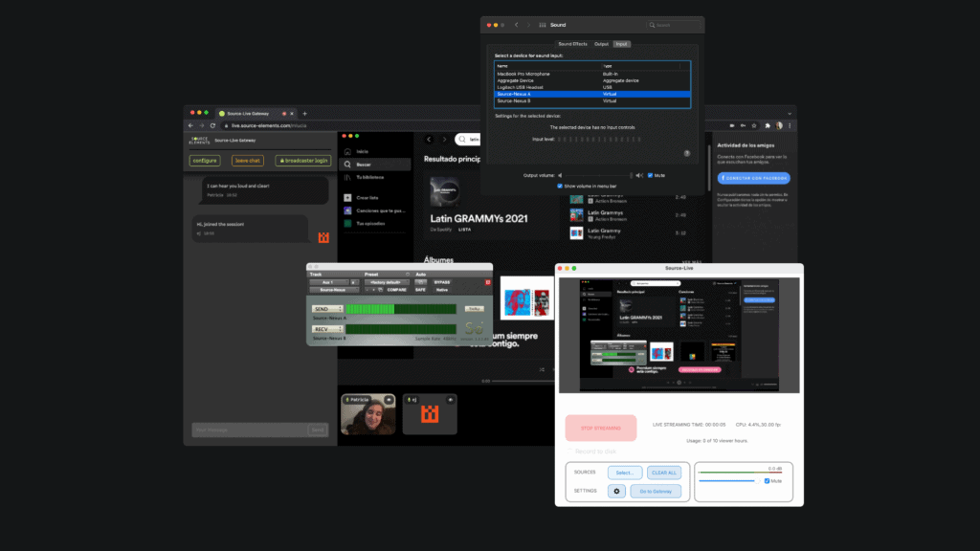Adjust the Source-Live blue volume slider
The image size is (980, 551).
[x=729, y=481]
